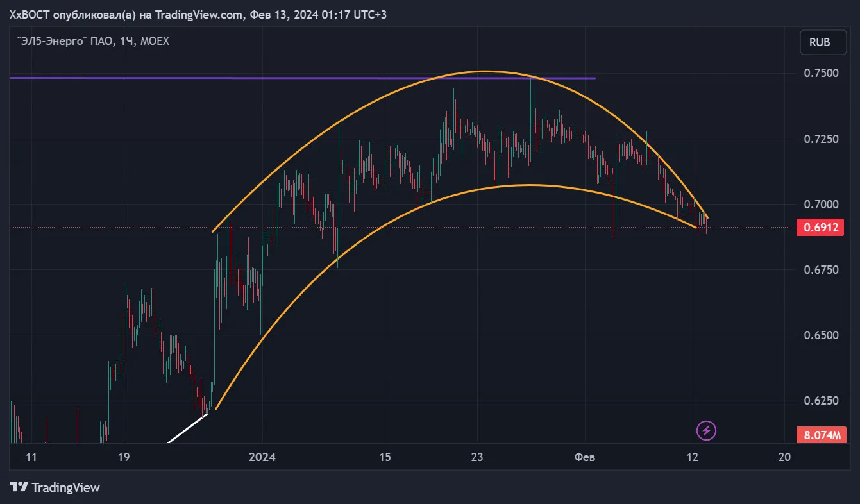This screenshot has width=860, height=504.
Task: Click the red 0.6912 current price label
Action: [x=820, y=228]
